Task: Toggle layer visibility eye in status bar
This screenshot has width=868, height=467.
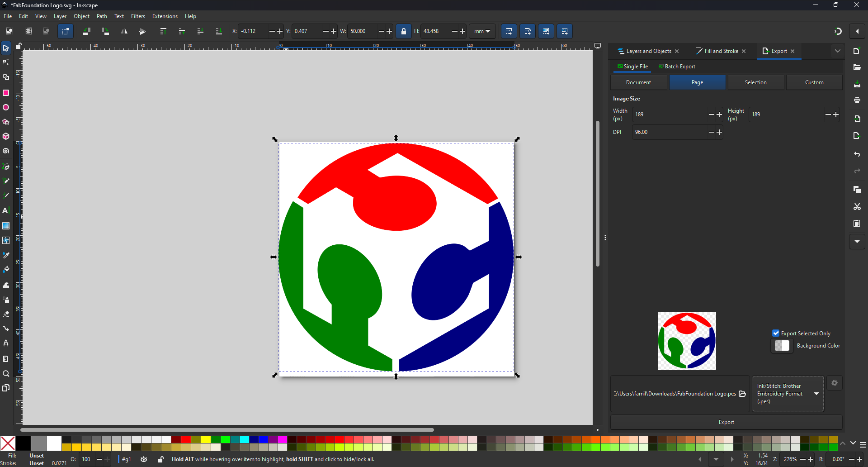Action: click(x=144, y=460)
